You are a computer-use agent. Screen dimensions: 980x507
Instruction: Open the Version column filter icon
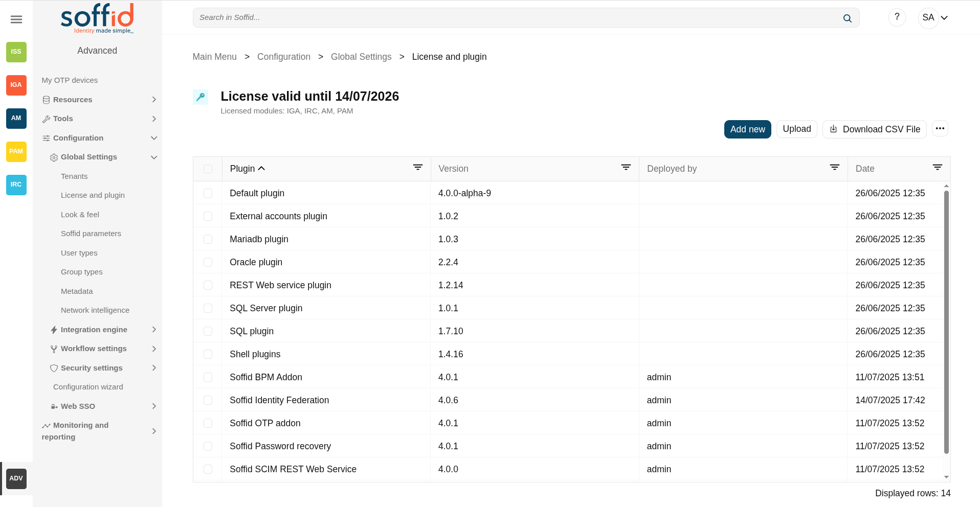tap(626, 167)
